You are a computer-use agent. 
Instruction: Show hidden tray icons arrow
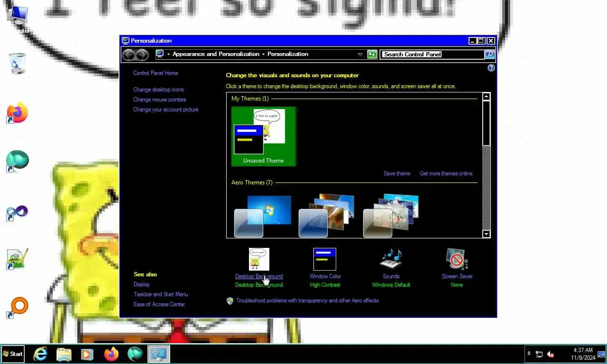(529, 354)
